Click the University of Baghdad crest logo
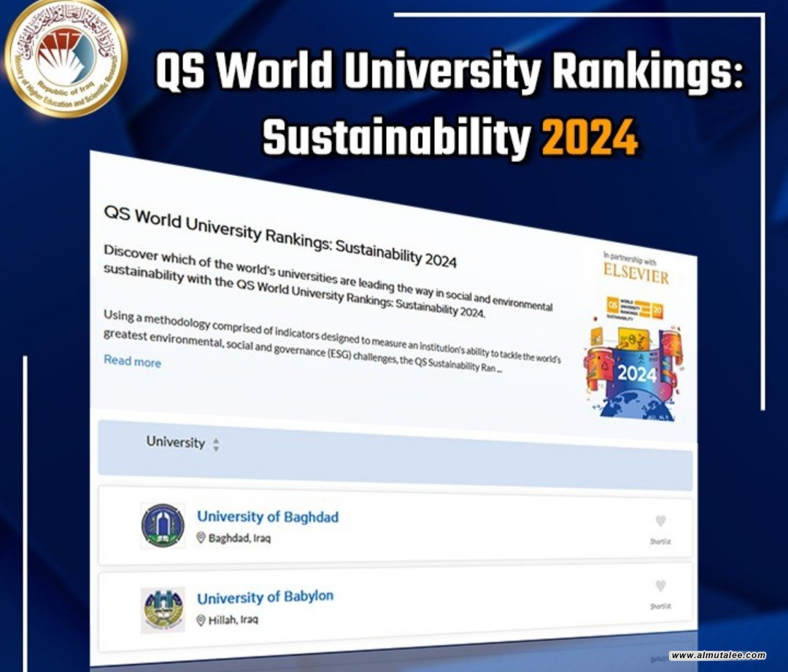 [x=162, y=525]
